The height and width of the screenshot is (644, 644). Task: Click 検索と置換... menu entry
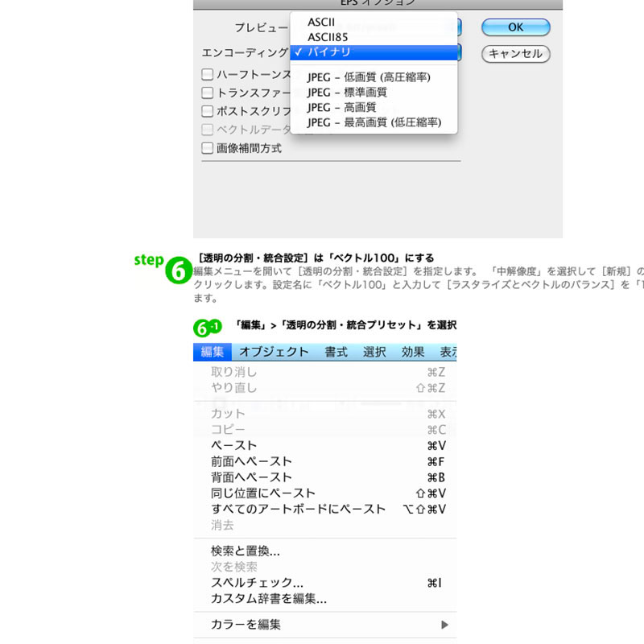click(246, 551)
